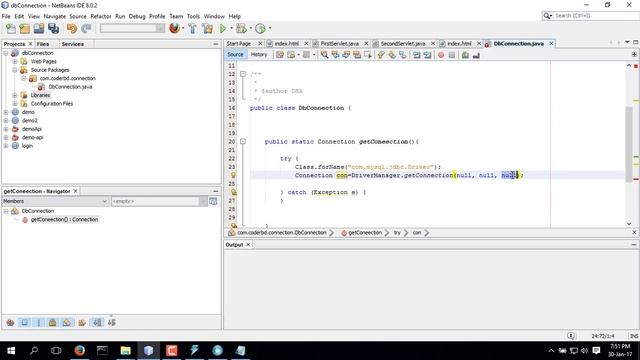This screenshot has height=360, width=640.
Task: Open the Navigate menu
Action: click(54, 16)
